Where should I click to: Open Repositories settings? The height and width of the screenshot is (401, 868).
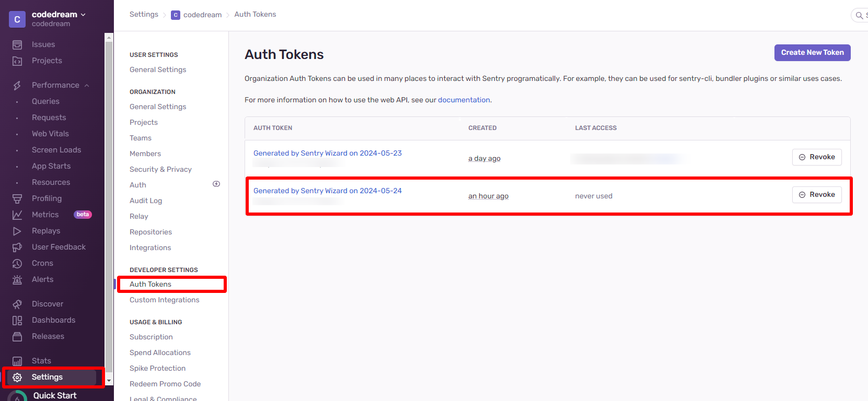(151, 232)
